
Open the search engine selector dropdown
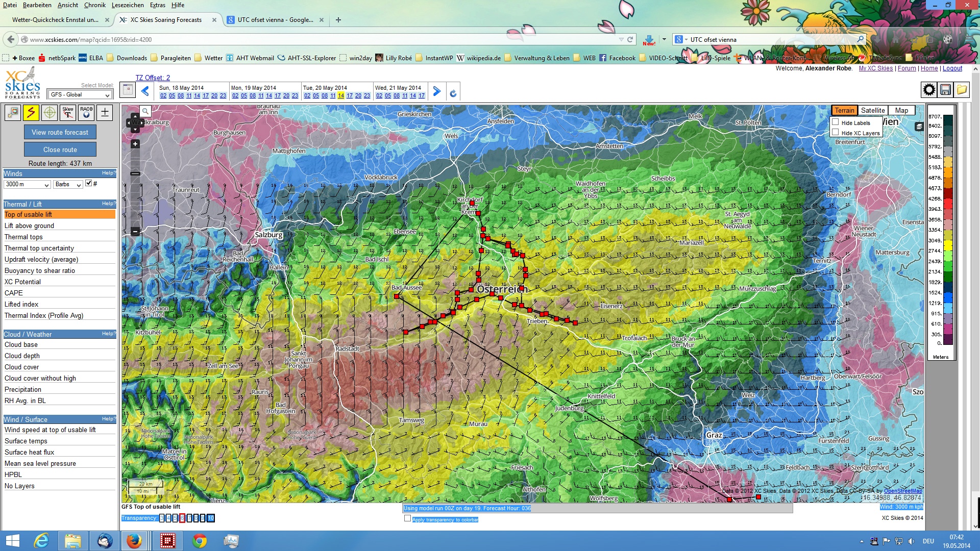pos(681,39)
